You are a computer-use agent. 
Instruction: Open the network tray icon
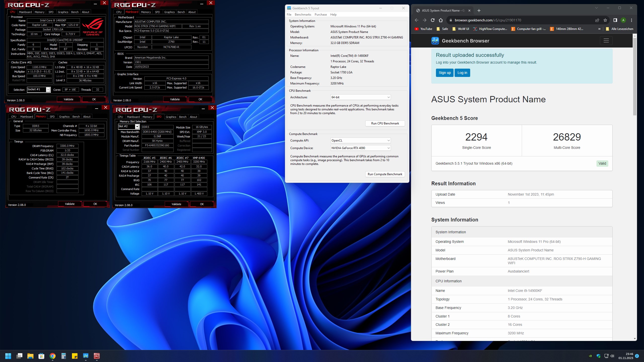pyautogui.click(x=606, y=356)
